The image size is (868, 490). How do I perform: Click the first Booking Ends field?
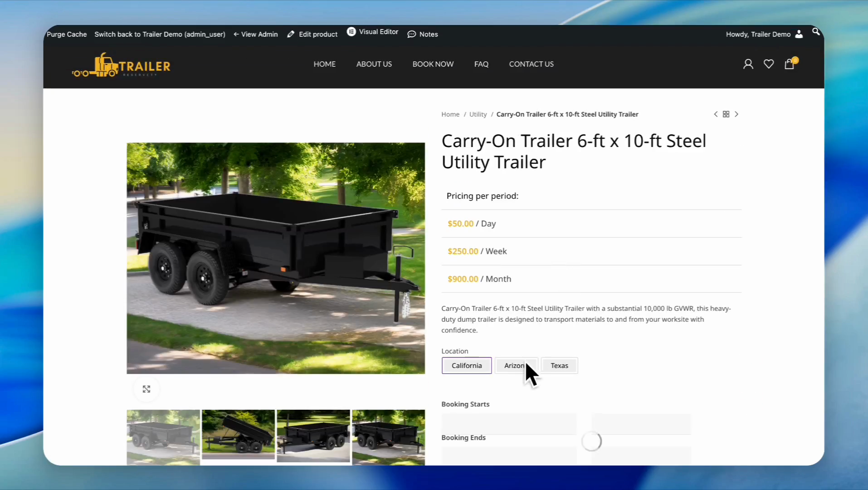pos(509,456)
